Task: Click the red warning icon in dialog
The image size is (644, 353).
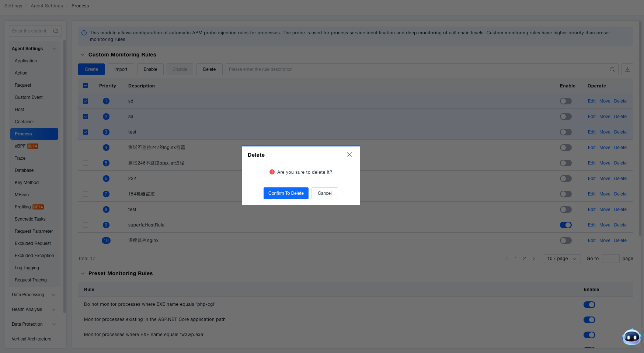Action: [x=272, y=172]
